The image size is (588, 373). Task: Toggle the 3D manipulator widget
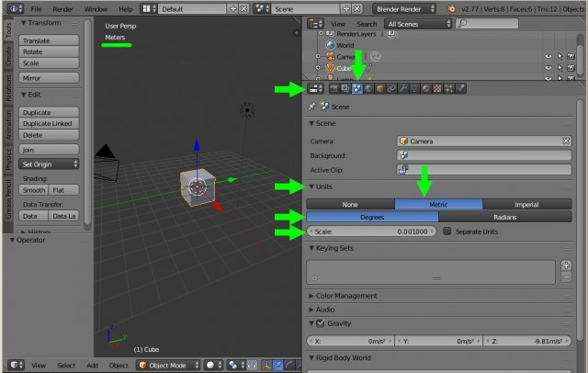click(266, 365)
